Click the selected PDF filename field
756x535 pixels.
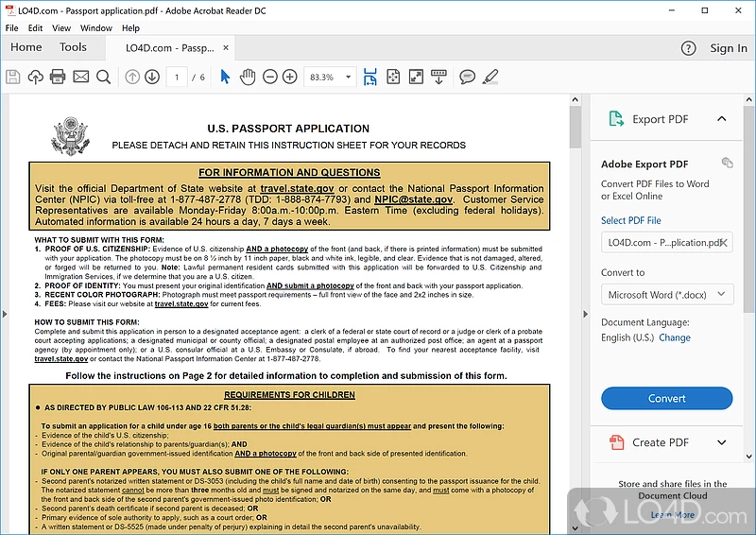[667, 243]
